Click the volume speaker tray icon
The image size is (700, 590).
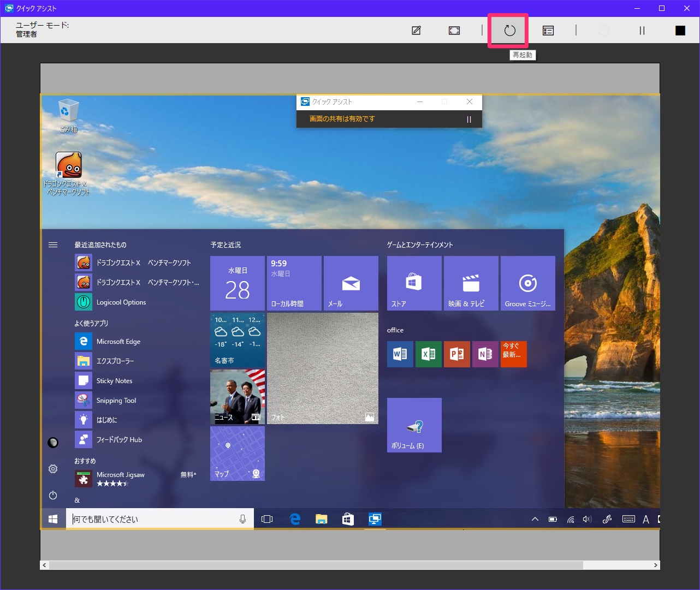point(588,519)
